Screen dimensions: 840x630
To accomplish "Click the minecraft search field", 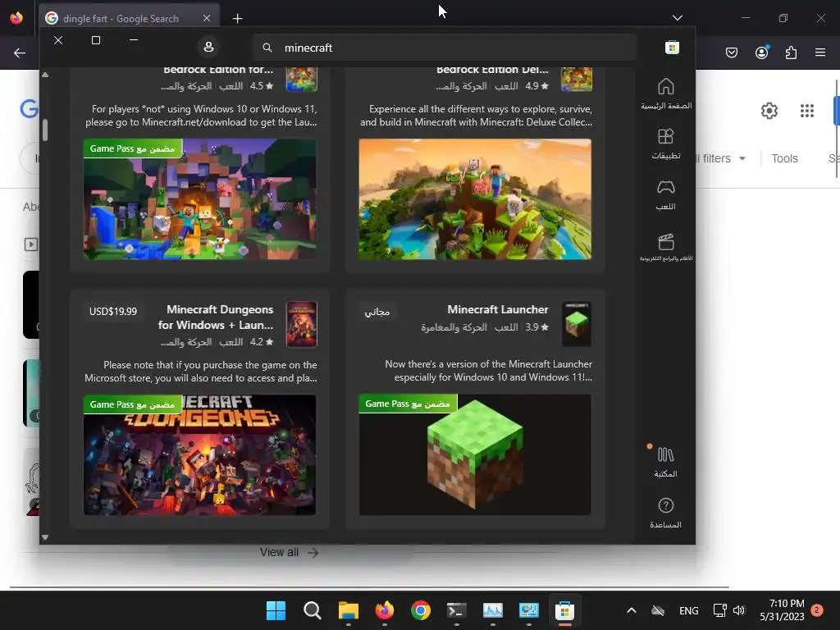I will pos(445,48).
